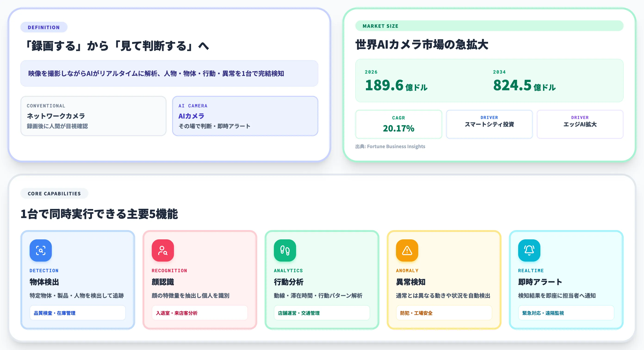Select the AI CAMERA AIカメラ card

click(245, 116)
